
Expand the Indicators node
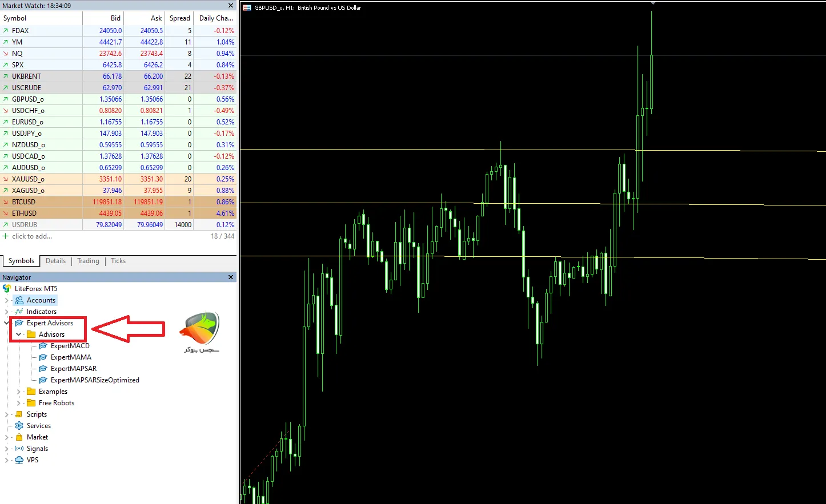pos(6,312)
